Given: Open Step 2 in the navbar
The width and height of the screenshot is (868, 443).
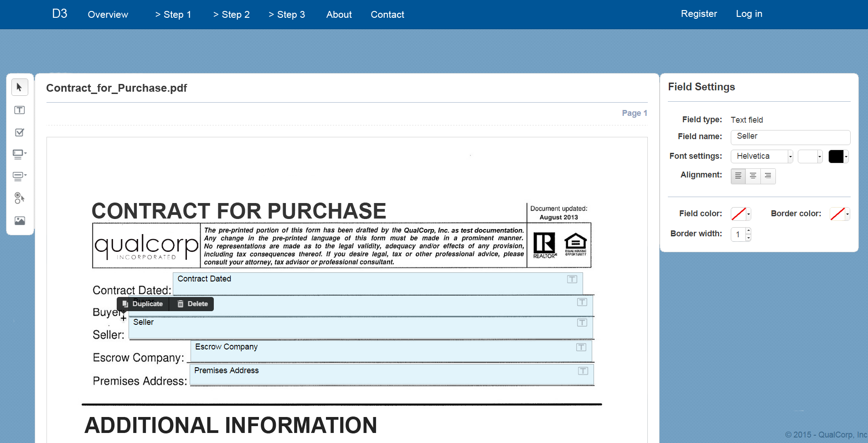Looking at the screenshot, I should tap(232, 15).
